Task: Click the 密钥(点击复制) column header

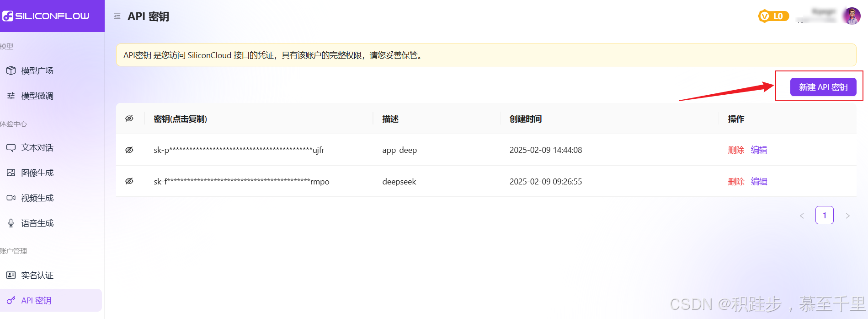Action: click(181, 119)
